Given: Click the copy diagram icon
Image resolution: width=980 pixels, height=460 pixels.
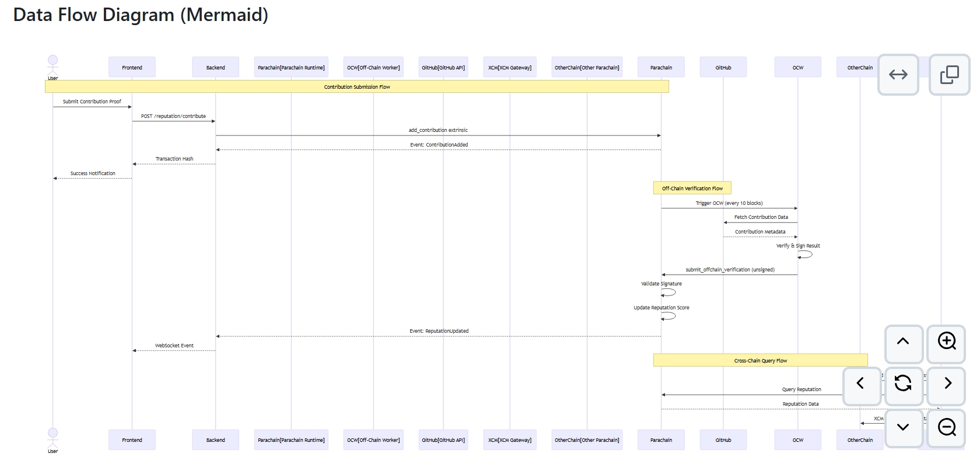Looking at the screenshot, I should tap(949, 75).
